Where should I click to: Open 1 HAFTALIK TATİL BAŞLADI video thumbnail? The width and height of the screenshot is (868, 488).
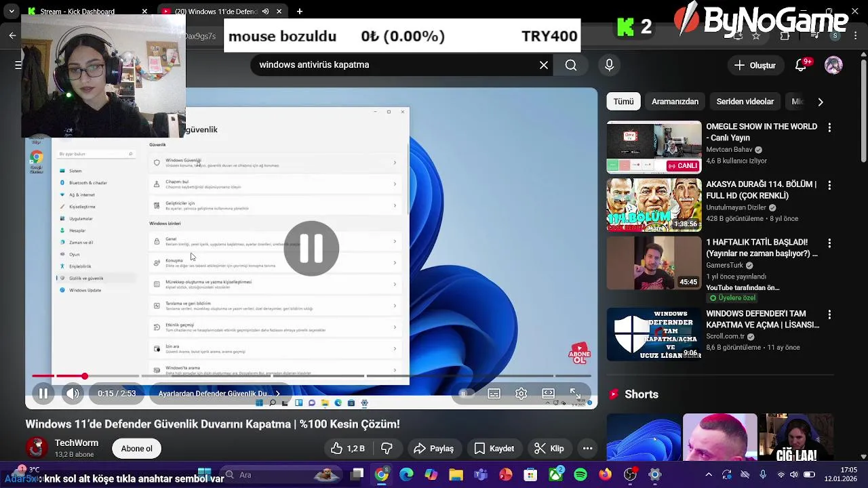(x=654, y=262)
